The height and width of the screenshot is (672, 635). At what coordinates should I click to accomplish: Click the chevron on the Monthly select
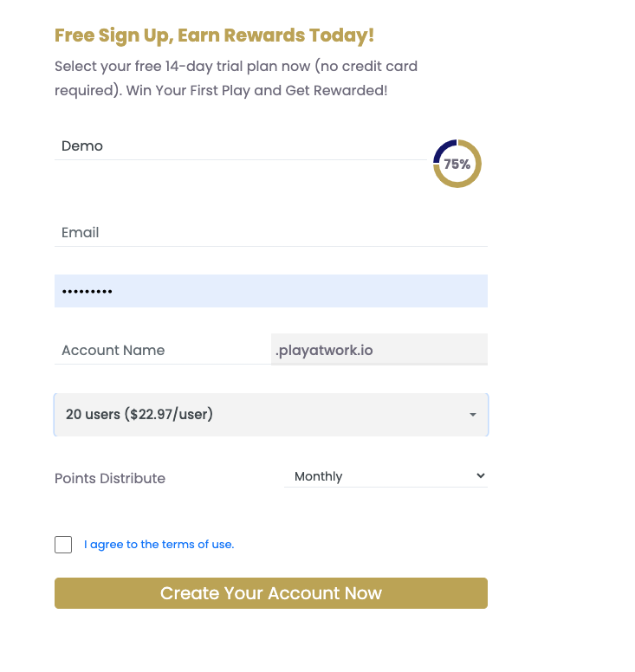point(481,476)
